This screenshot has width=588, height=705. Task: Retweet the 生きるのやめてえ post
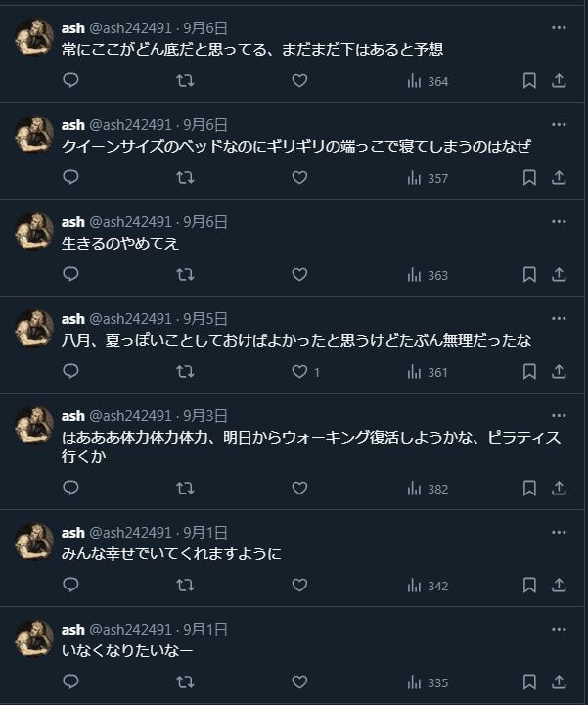coord(184,275)
